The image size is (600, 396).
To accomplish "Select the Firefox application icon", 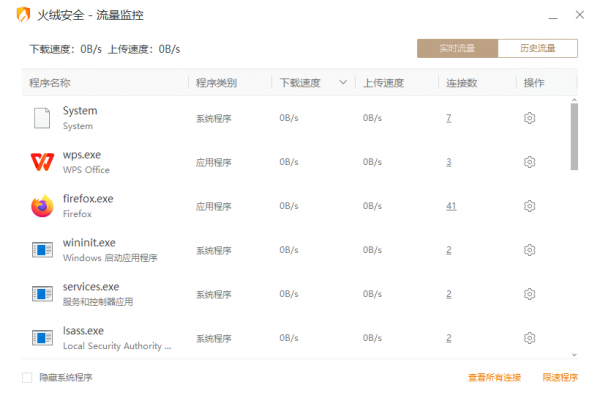I will tap(42, 206).
